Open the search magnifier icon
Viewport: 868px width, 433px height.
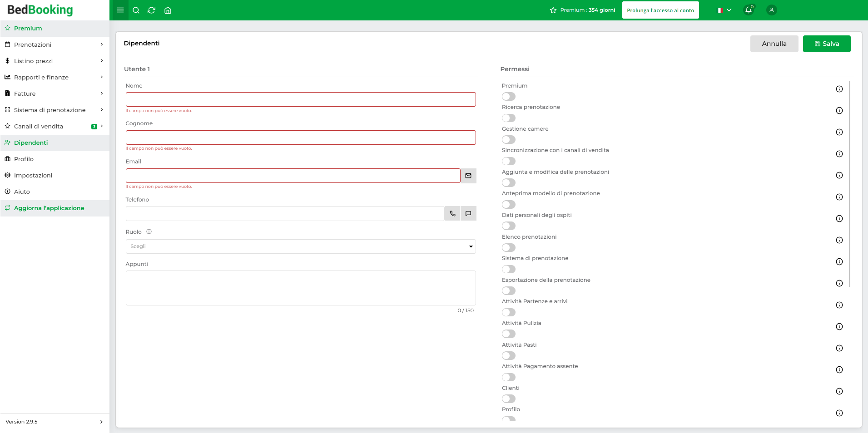click(136, 10)
